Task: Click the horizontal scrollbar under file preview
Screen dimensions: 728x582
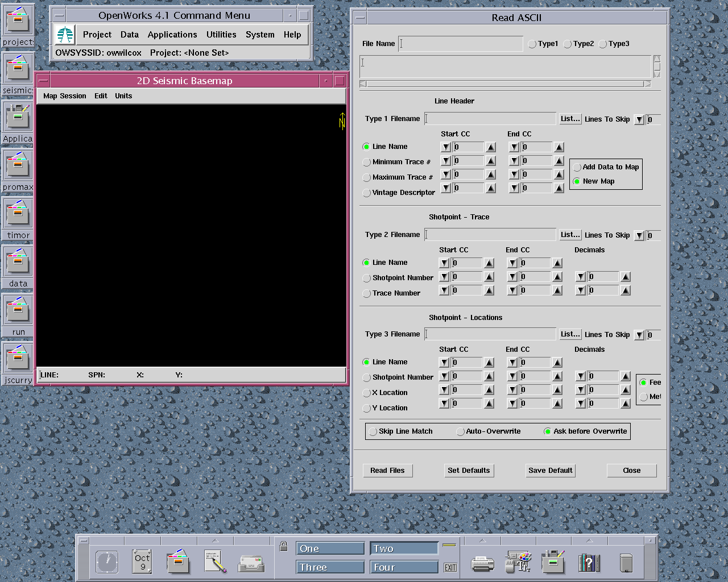Action: coord(505,84)
